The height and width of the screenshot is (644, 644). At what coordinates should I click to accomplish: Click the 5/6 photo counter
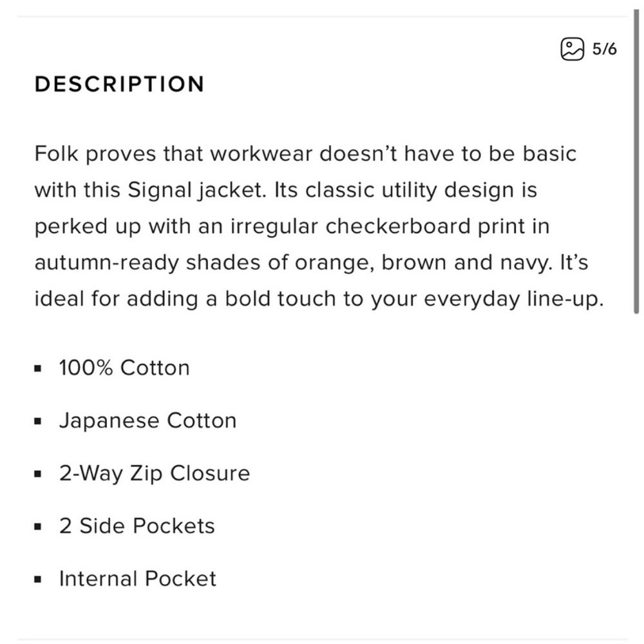point(605,49)
